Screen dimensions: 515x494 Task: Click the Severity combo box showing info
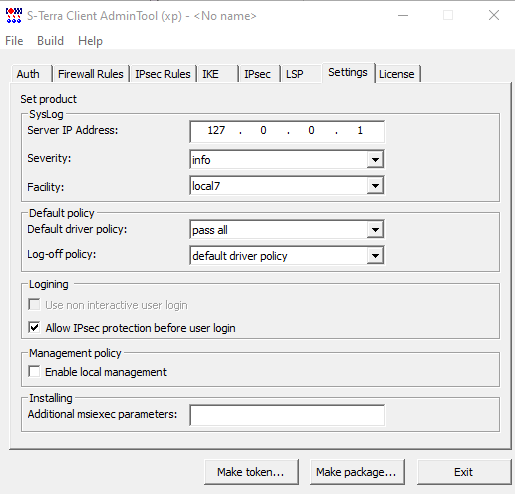click(287, 160)
